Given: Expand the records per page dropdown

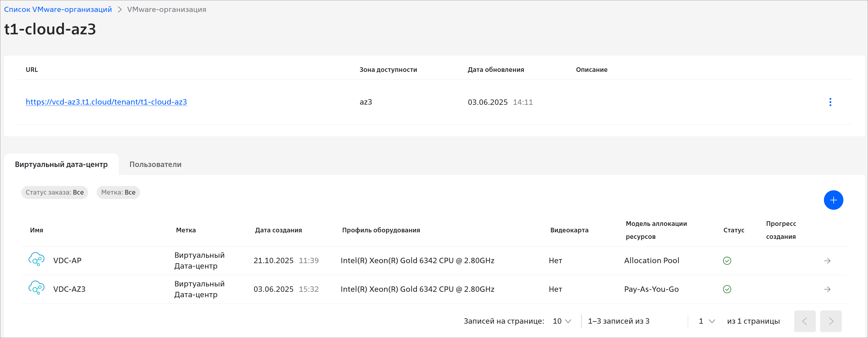Looking at the screenshot, I should tap(562, 321).
